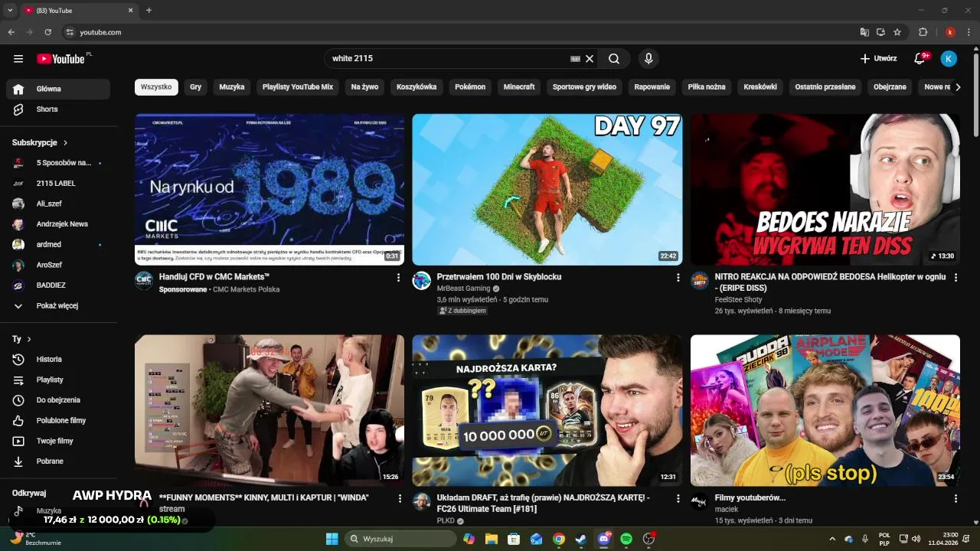Select the Piłka nożna chip
980x551 pixels.
point(707,87)
